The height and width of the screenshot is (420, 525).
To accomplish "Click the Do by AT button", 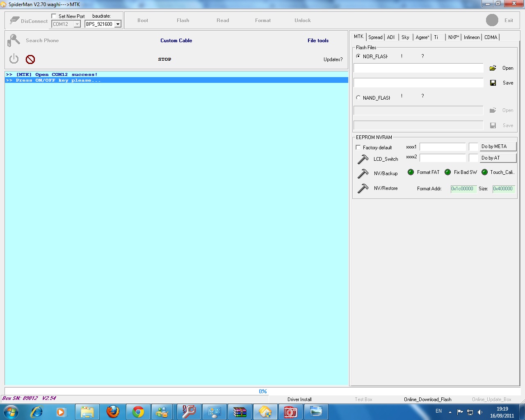I will point(498,158).
